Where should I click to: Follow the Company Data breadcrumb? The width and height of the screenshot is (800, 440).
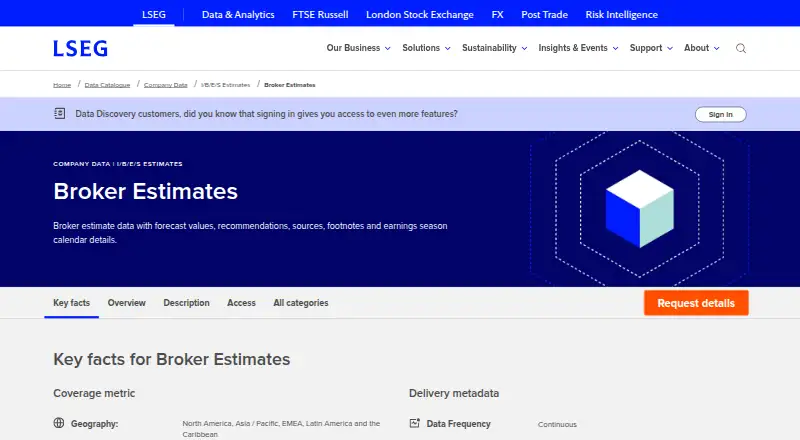coord(165,85)
